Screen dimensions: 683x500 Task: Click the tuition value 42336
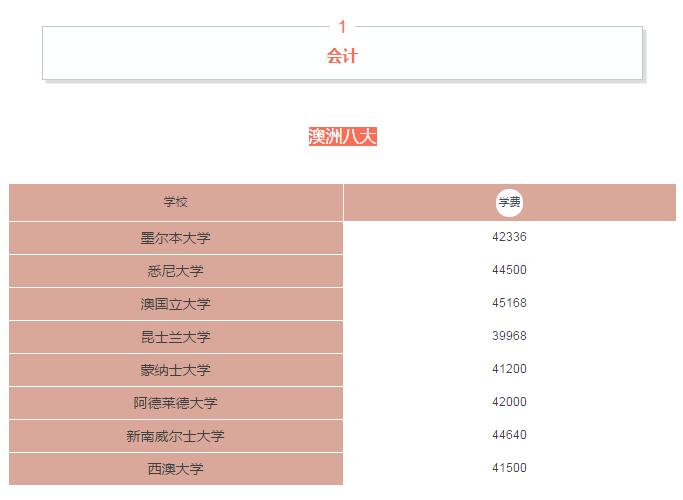(x=510, y=237)
